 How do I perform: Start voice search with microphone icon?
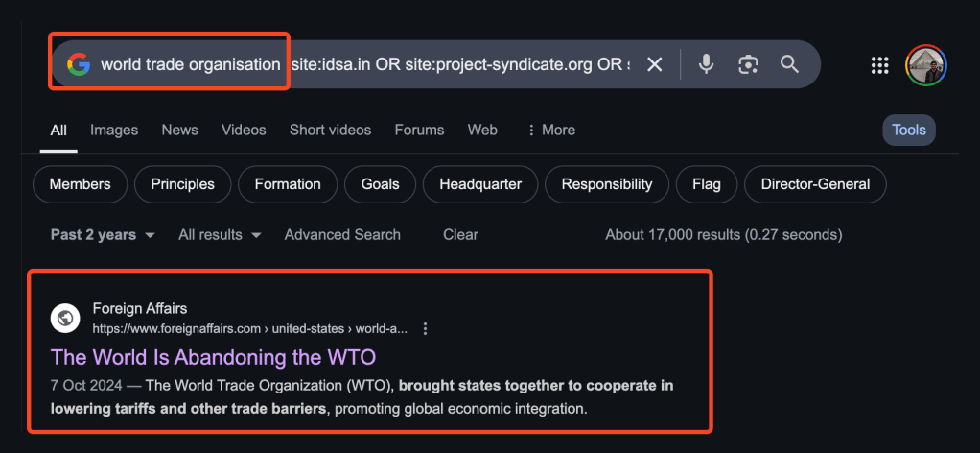[x=706, y=64]
